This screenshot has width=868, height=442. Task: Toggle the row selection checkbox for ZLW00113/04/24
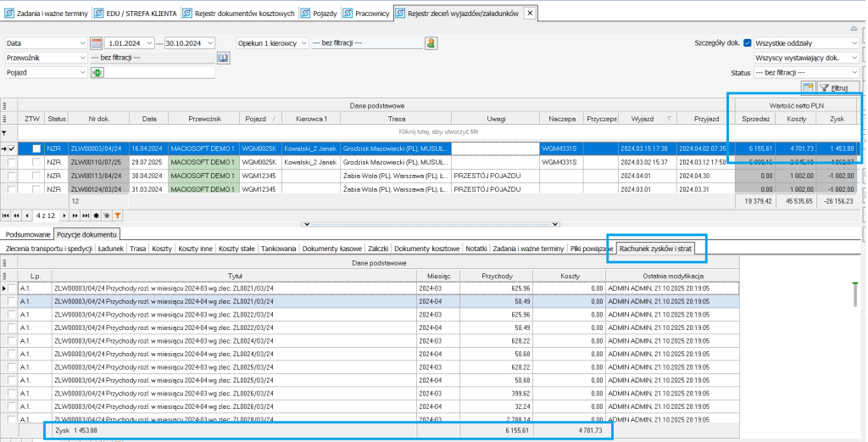pos(11,175)
